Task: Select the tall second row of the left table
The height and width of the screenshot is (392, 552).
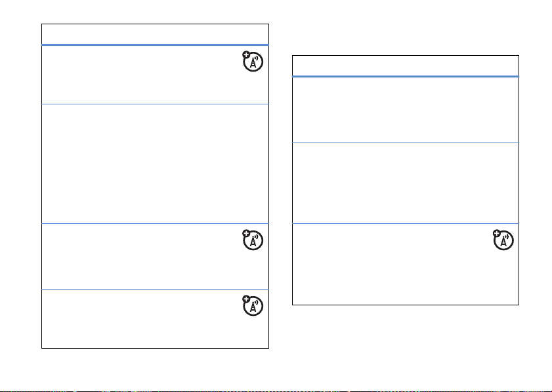Action: pos(155,163)
